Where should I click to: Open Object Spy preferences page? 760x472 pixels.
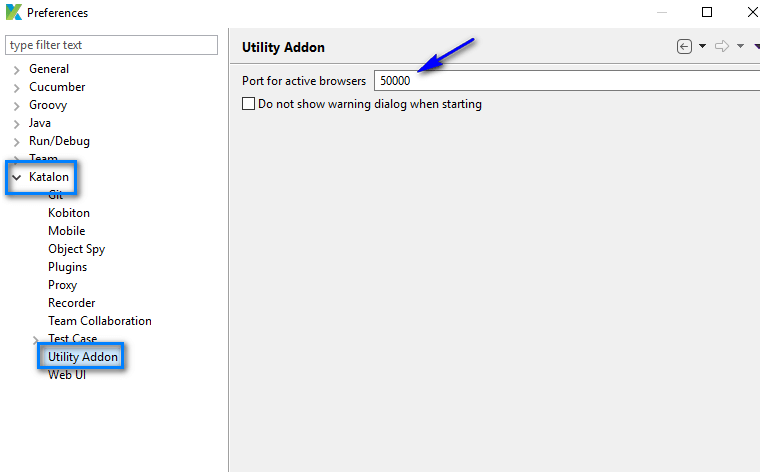pos(77,249)
